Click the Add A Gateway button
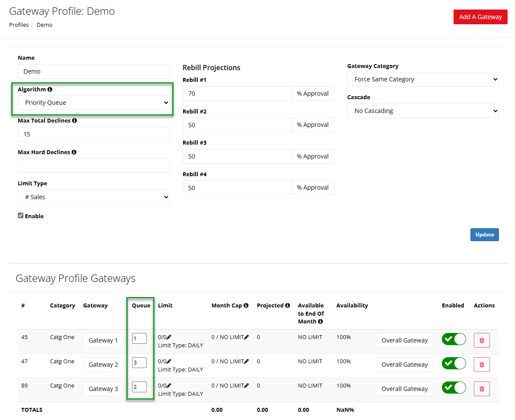Viewport: 515px width, 420px height. tap(480, 17)
